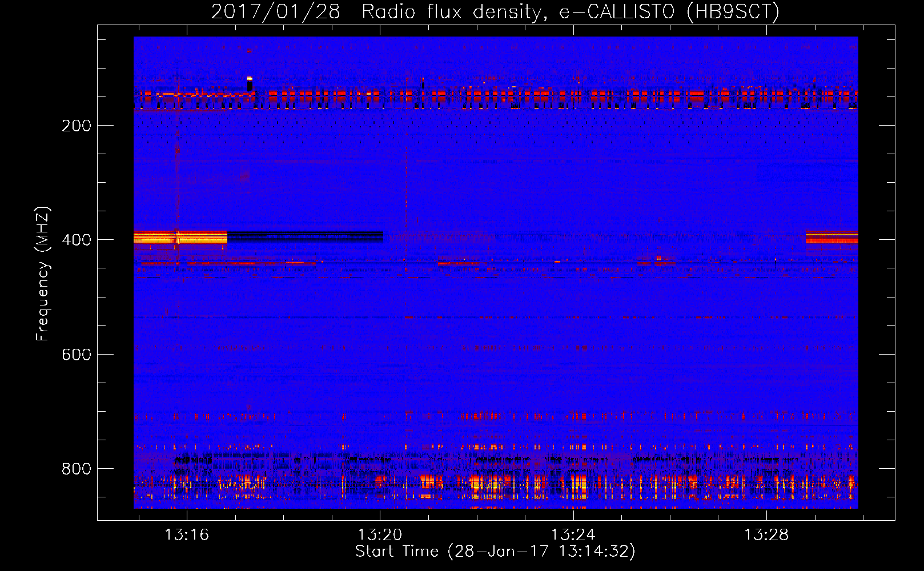The height and width of the screenshot is (571, 924).
Task: Click the 13:20 time tick label
Action: pos(380,534)
